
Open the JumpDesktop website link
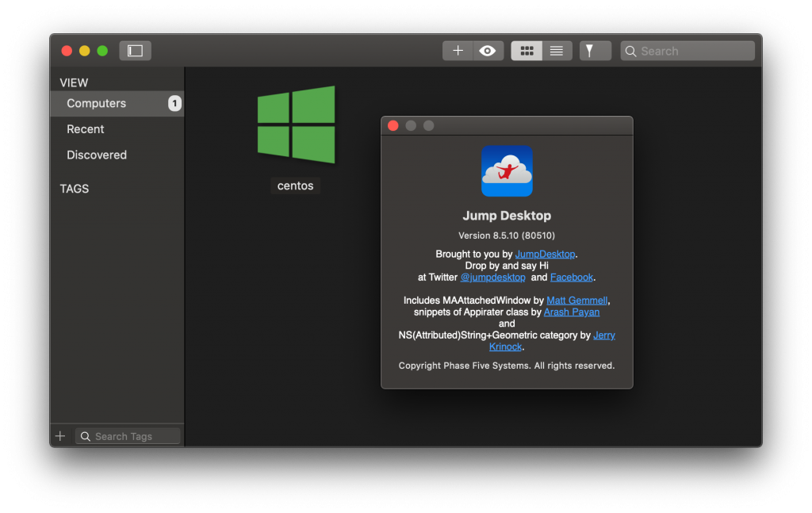[x=545, y=255]
